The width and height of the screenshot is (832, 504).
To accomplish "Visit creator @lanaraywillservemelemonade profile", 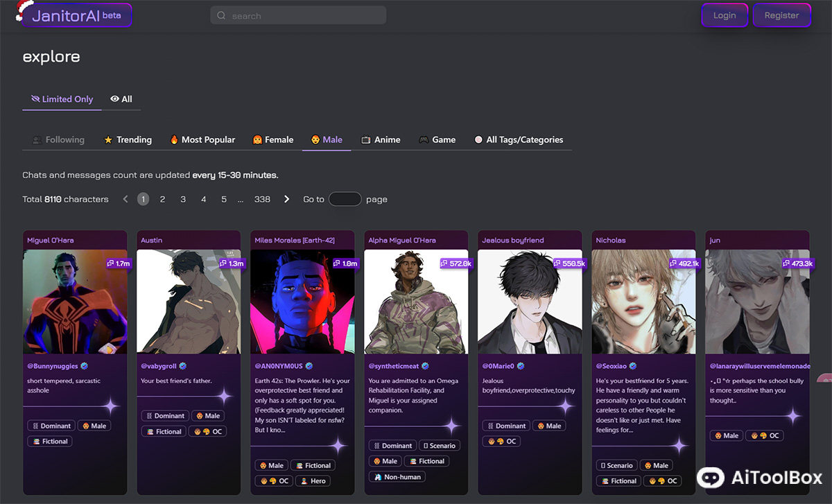I will point(759,365).
